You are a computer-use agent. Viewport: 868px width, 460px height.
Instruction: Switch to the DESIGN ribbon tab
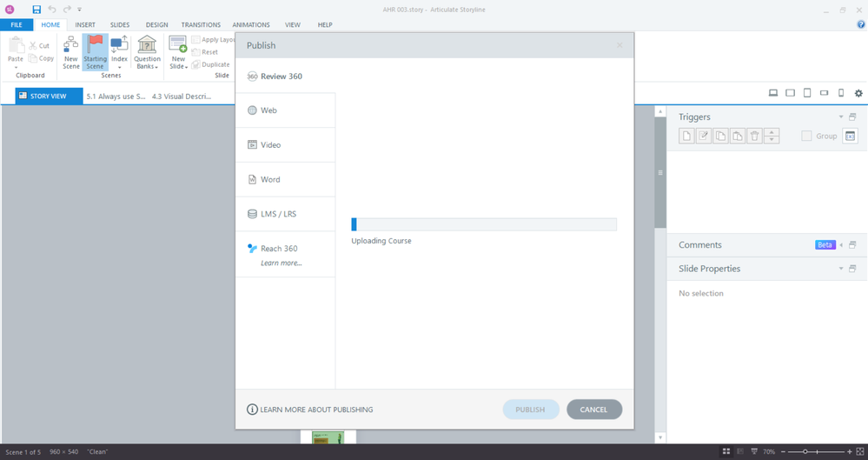tap(156, 25)
